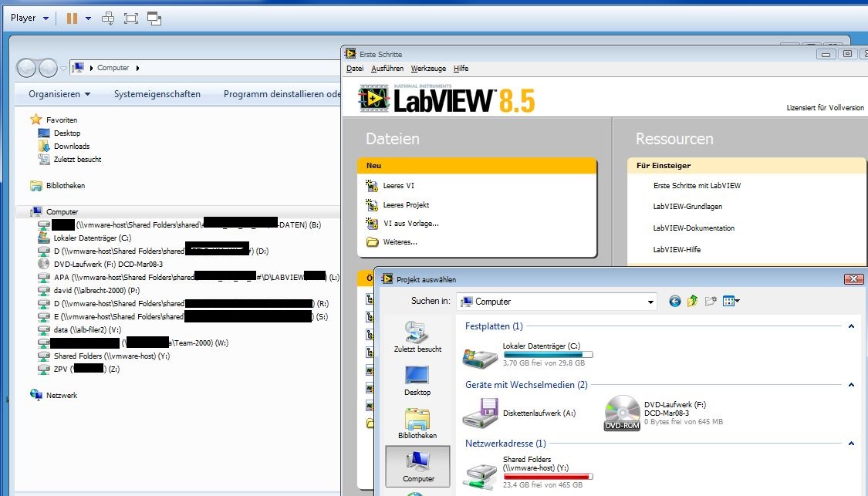Select Bibliotheken in Explorer sidebar
This screenshot has width=868, height=496.
59,185
